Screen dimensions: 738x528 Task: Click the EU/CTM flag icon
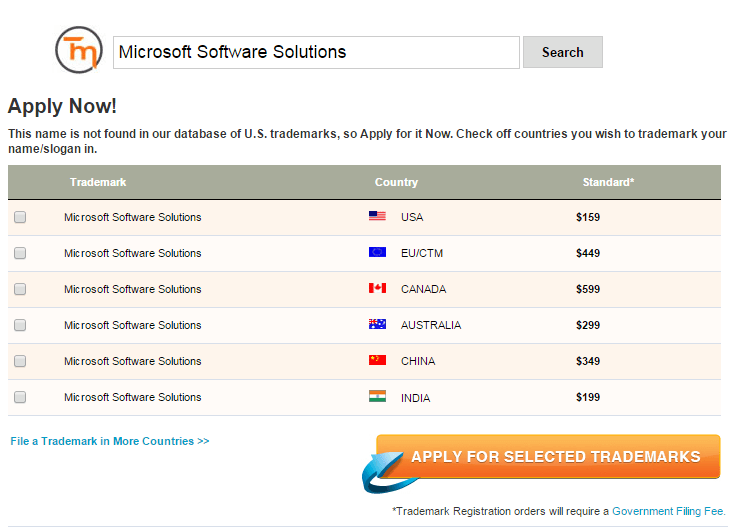[377, 252]
